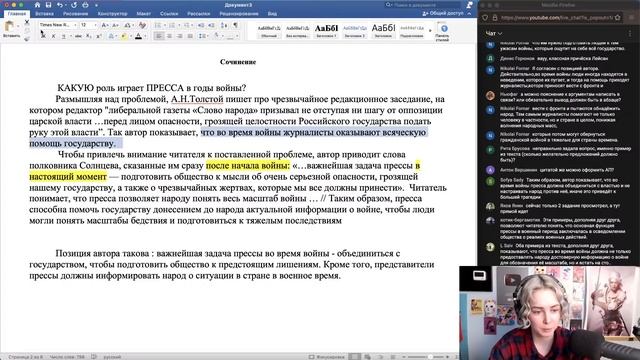This screenshot has height=360, width=640.
Task: Apply the font color A swatch
Action: point(138,36)
